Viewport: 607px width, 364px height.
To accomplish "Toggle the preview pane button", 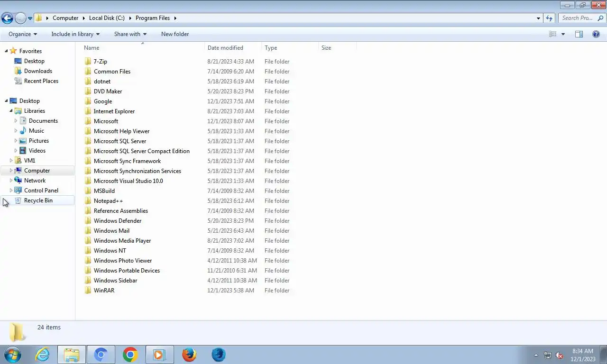I will [x=579, y=34].
